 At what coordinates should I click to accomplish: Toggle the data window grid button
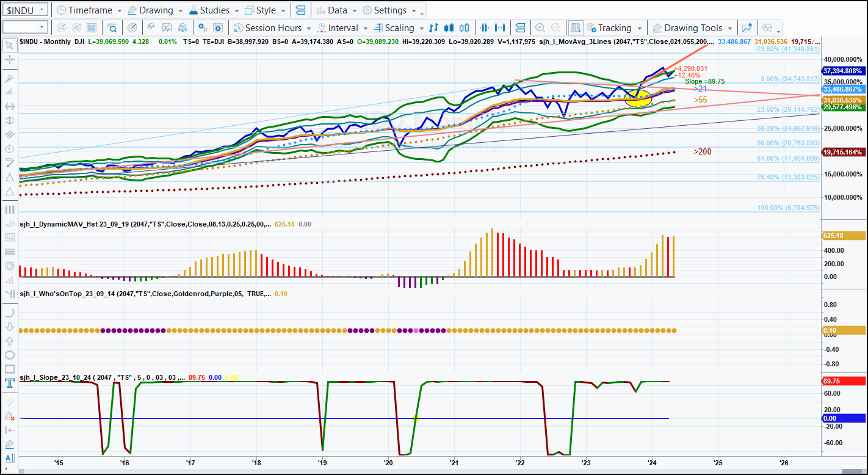tap(575, 27)
